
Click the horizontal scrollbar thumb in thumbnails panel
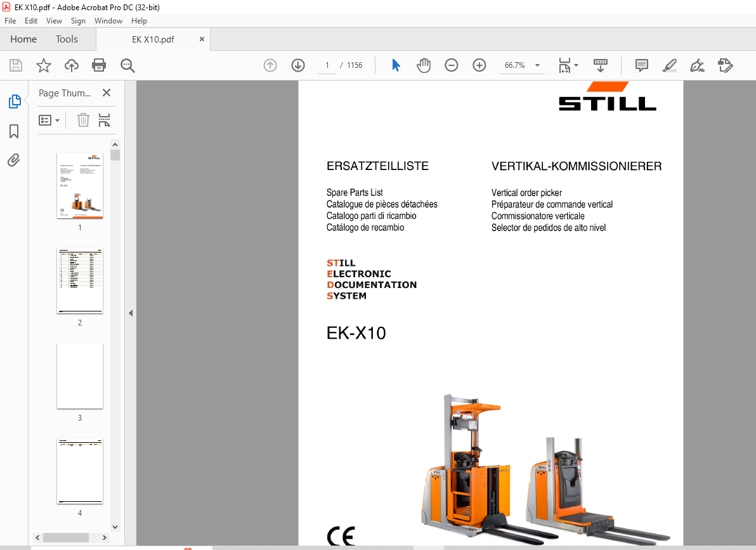pos(65,537)
